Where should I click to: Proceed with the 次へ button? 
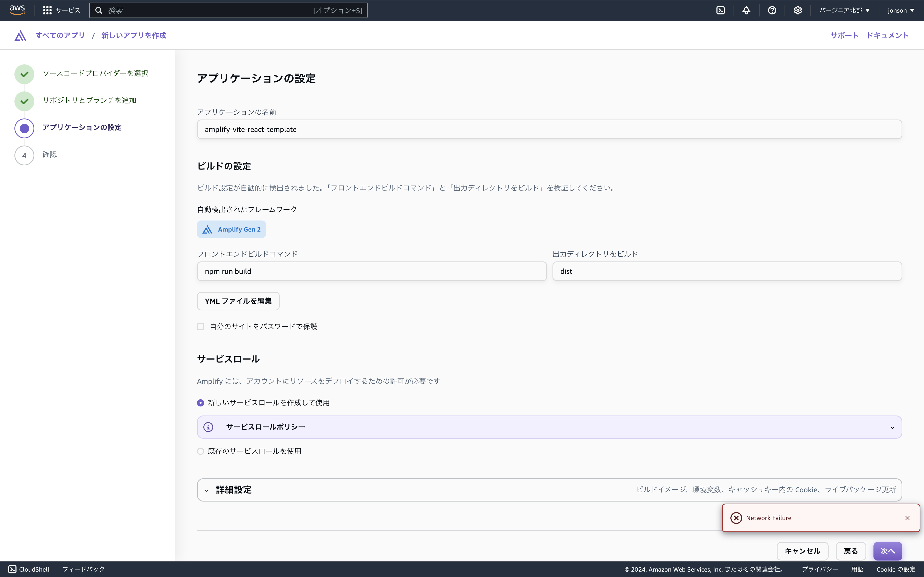pyautogui.click(x=888, y=551)
